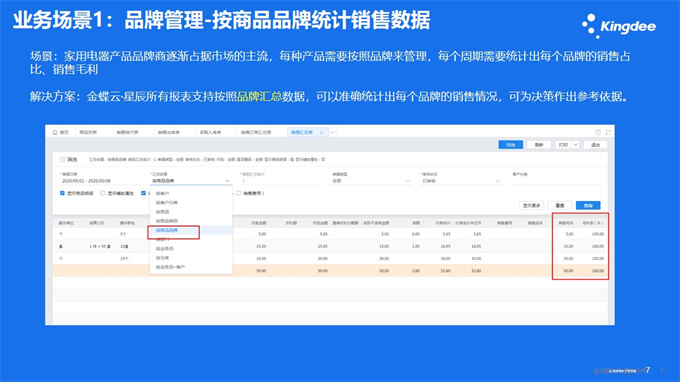
Task: Open the 首页 home tab icon
Action: [55, 132]
